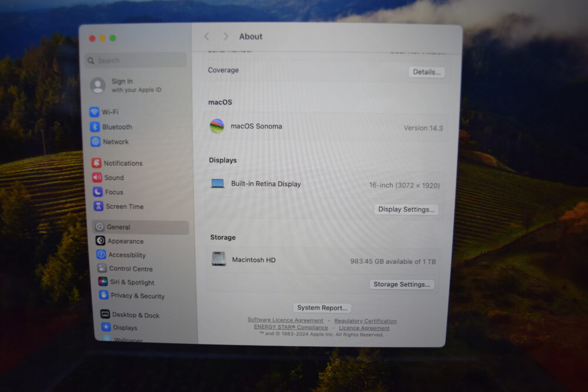588x392 pixels.
Task: Open Privacy & Security settings
Action: pyautogui.click(x=145, y=295)
